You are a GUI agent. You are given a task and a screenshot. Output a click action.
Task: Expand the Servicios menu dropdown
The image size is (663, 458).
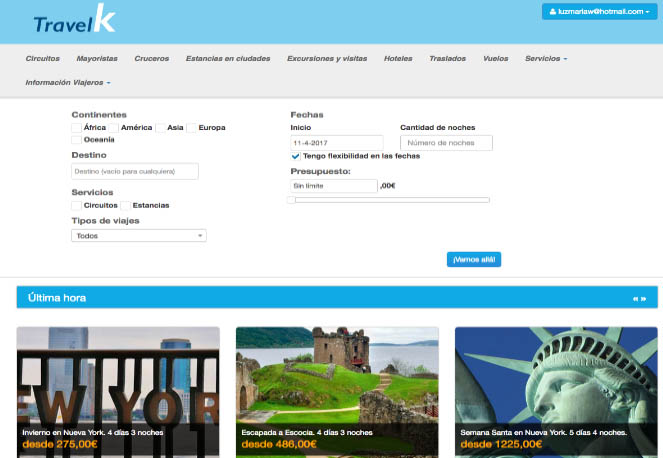[x=546, y=59]
